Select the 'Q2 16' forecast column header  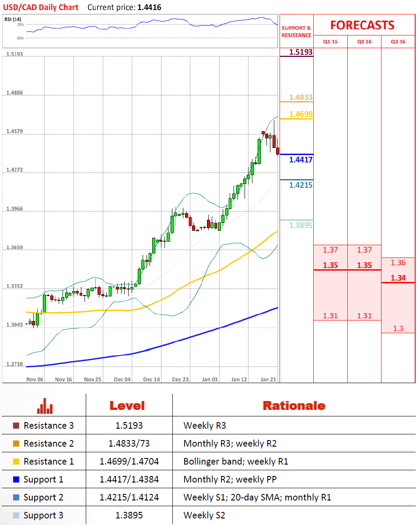364,42
